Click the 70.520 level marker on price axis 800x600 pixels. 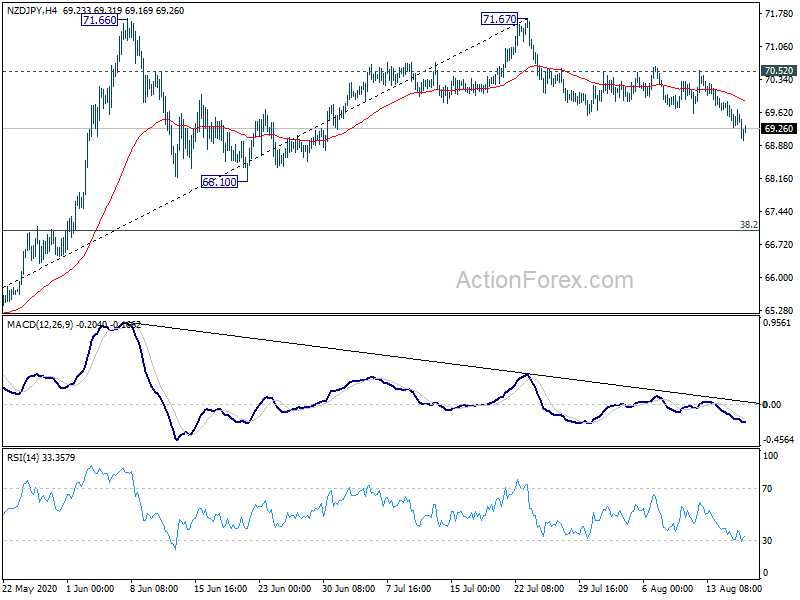[x=779, y=71]
